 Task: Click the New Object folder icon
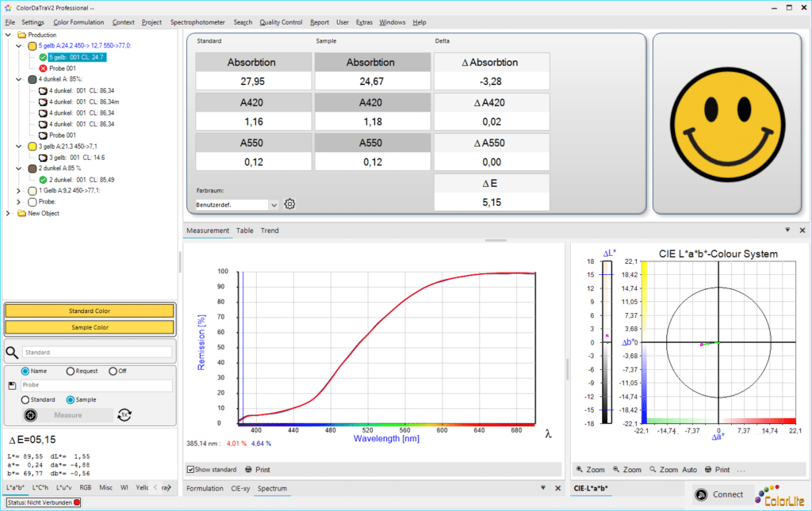click(x=21, y=213)
